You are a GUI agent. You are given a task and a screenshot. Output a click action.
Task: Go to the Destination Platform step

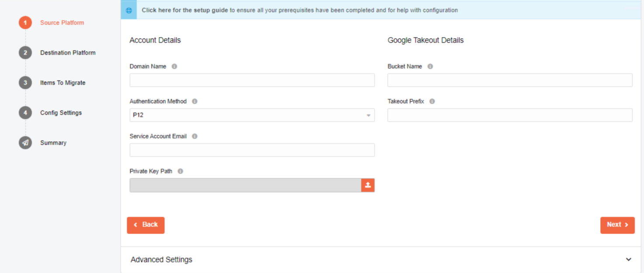68,53
